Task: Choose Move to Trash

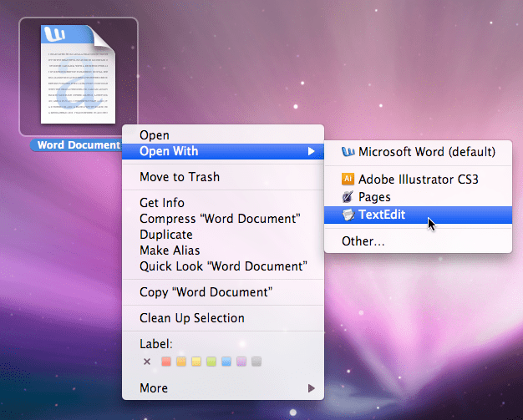Action: [223, 177]
